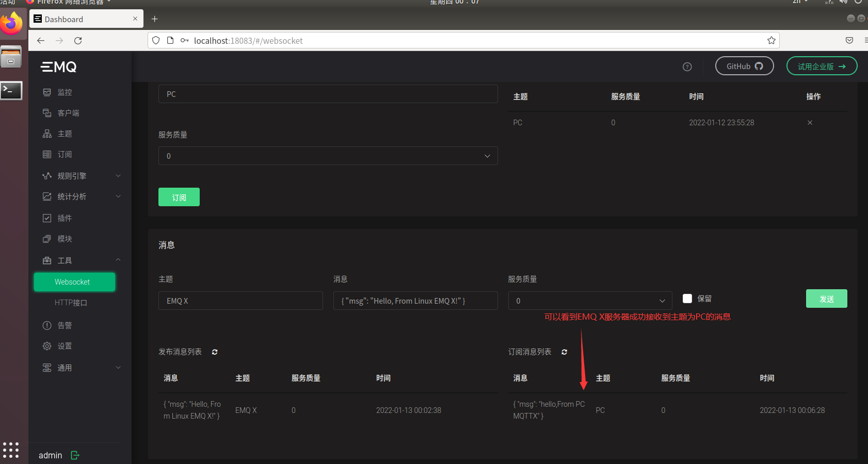Screen dimensions: 868x464
Task: Select the HTTP接口 menu item
Action: coord(71,303)
